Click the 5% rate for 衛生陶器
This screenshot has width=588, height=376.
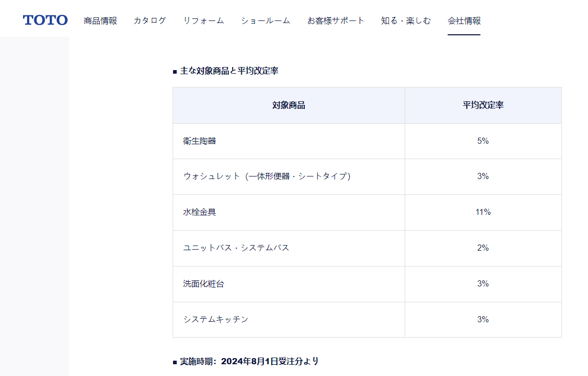(x=483, y=141)
